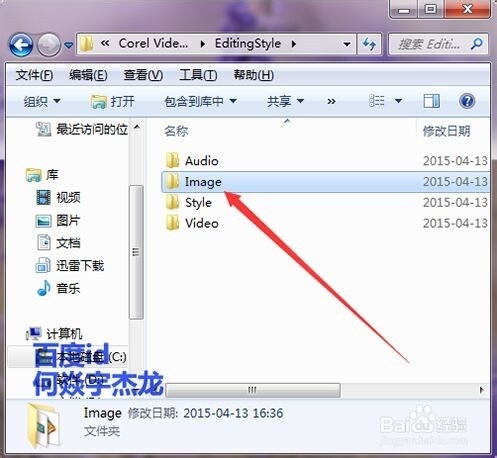The width and height of the screenshot is (497, 458).
Task: Open the 视频 library
Action: [x=58, y=197]
